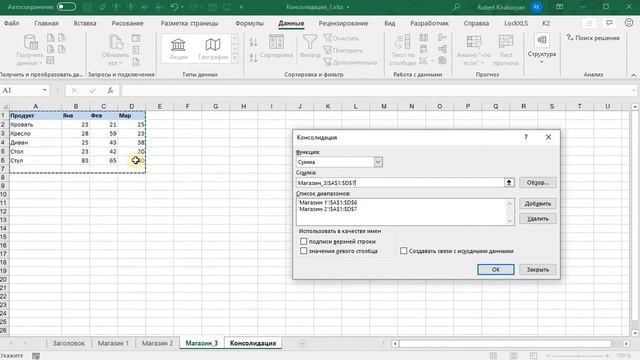Image resolution: width=640 pixels, height=360 pixels.
Task: Select range 'Магазин 2'!$A$1:$D$7 in list
Action: (x=328, y=209)
